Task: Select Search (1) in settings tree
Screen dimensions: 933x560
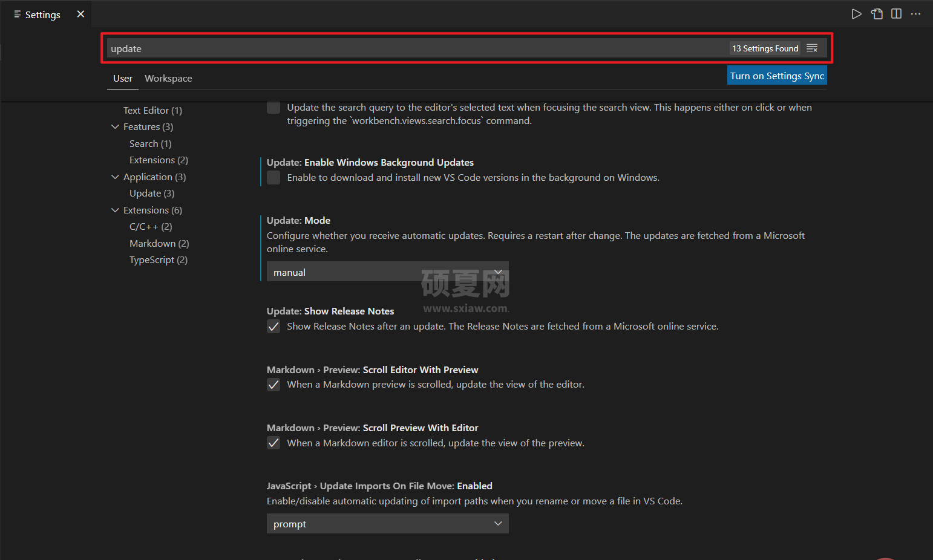Action: 151,144
